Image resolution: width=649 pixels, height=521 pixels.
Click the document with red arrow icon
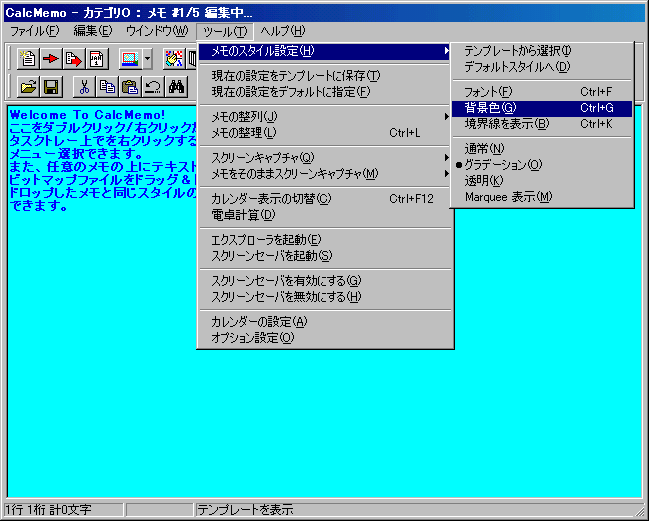tap(74, 59)
